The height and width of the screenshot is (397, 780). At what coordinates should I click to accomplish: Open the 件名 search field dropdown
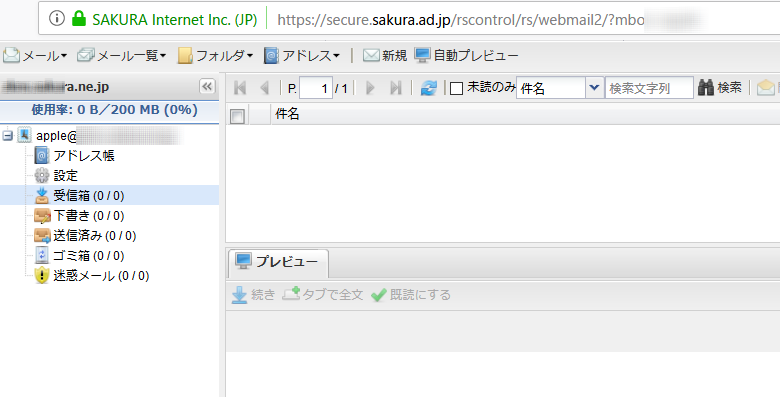point(593,88)
